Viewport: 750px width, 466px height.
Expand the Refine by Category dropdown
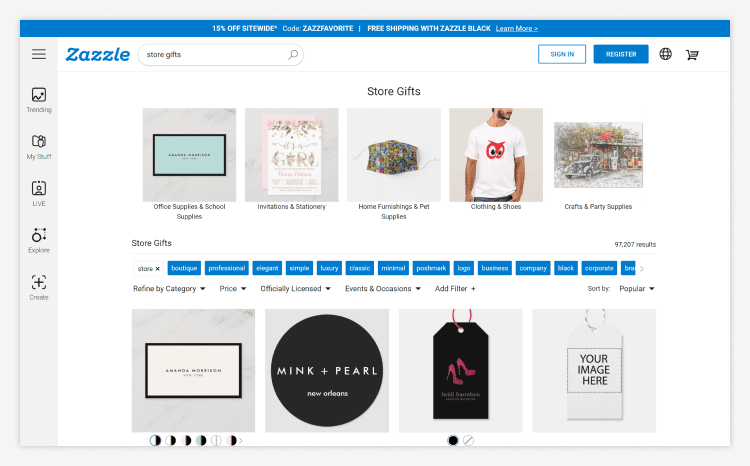(x=169, y=288)
